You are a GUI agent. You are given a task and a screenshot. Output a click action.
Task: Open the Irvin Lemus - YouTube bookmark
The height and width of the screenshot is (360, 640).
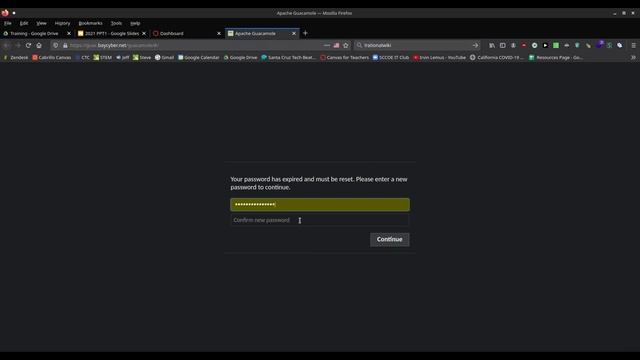tap(439, 58)
